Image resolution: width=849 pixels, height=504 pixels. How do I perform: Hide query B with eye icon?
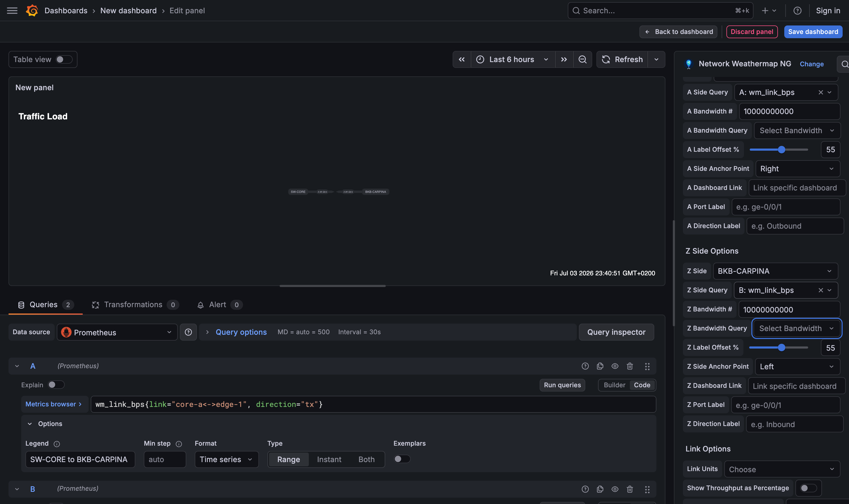coord(615,489)
